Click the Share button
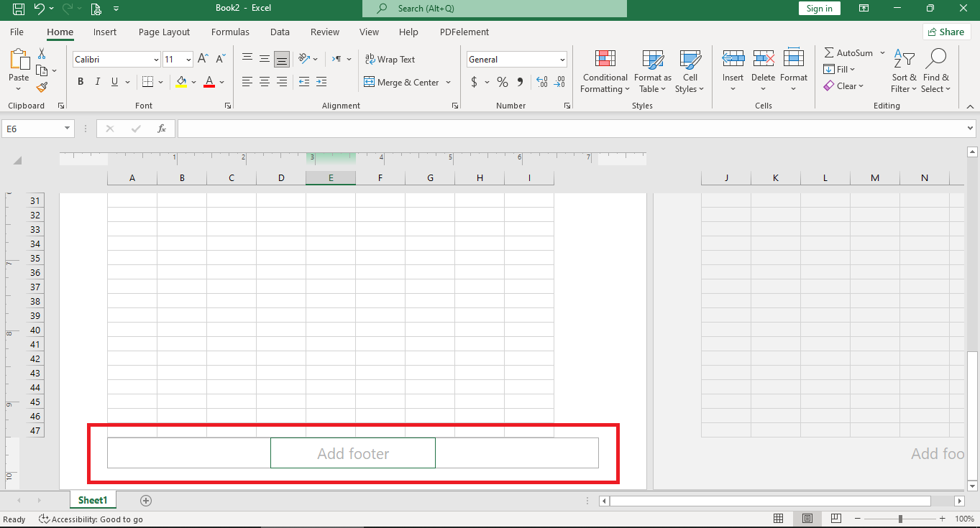The width and height of the screenshot is (980, 528). (x=946, y=32)
